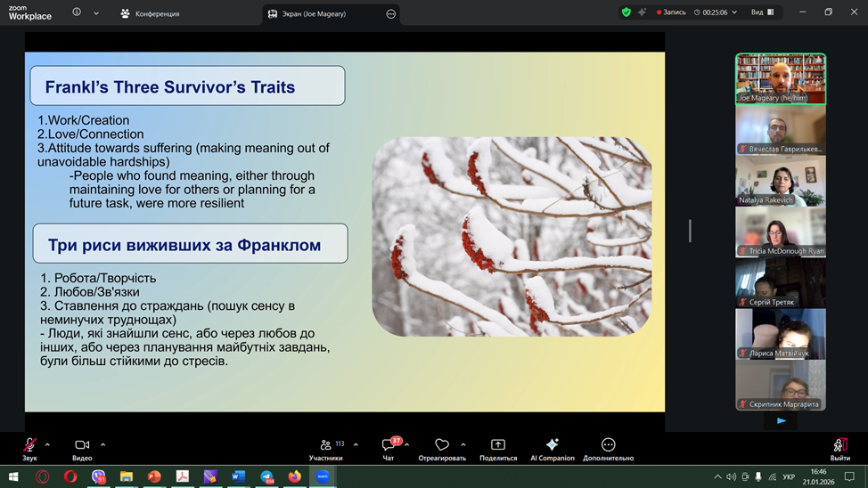Select Joe Mageary's video thumbnail
Viewport: 868px width, 488px height.
click(x=781, y=79)
